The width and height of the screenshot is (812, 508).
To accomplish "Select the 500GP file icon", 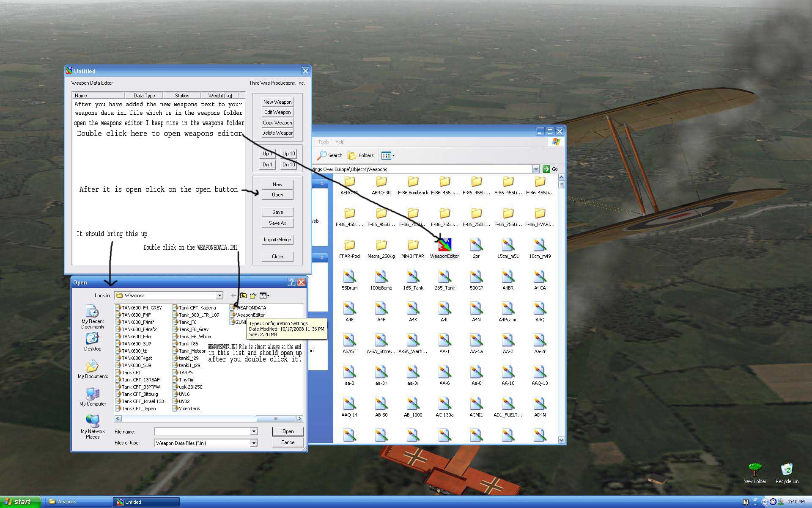I will point(476,280).
